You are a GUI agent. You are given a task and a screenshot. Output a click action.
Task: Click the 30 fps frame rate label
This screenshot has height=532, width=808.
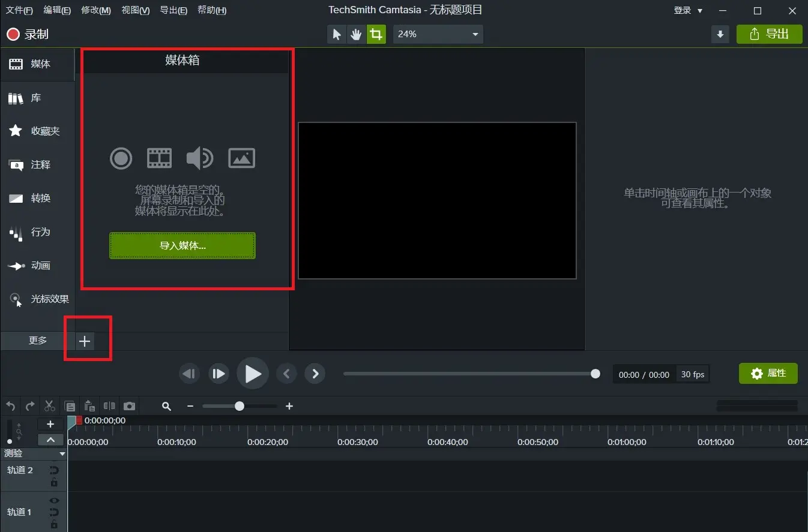[x=693, y=374]
